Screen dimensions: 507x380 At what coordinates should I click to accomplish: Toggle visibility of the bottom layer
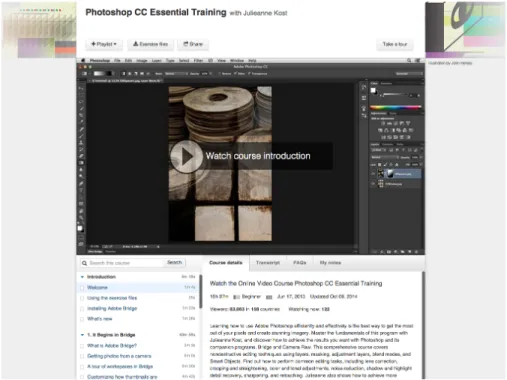click(x=373, y=184)
